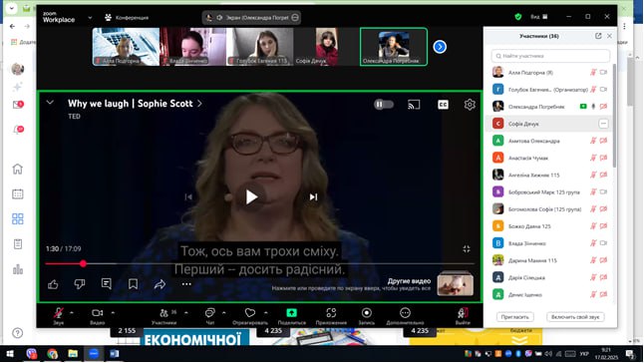The image size is (644, 363).
Task: Open the Zoom Workplace dropdown arrow
Action: click(x=90, y=18)
